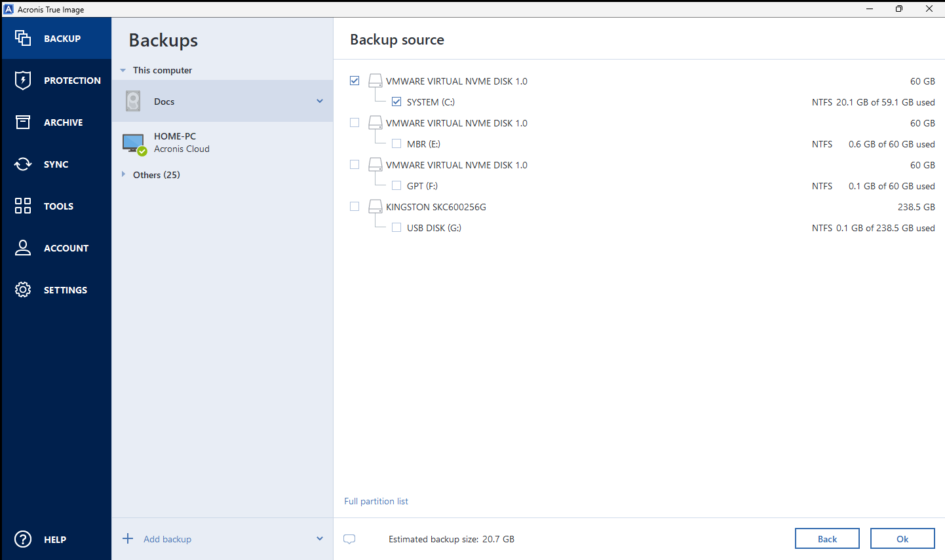
Task: Expand the Others (25) backup group
Action: click(x=124, y=174)
